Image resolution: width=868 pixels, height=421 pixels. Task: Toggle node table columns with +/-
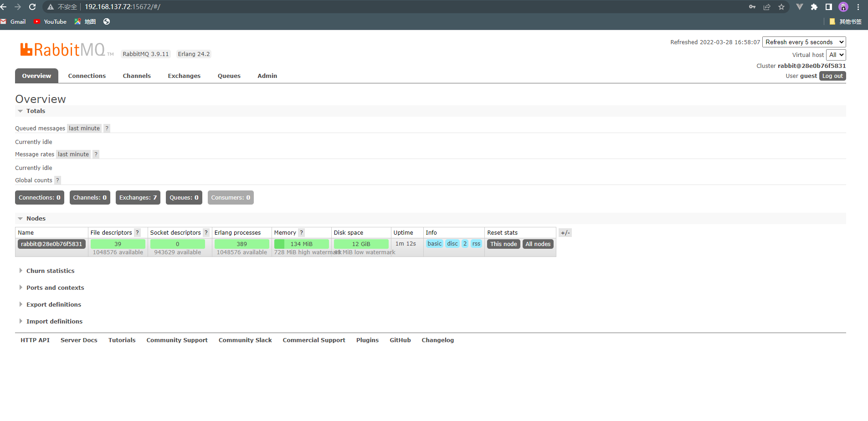565,233
